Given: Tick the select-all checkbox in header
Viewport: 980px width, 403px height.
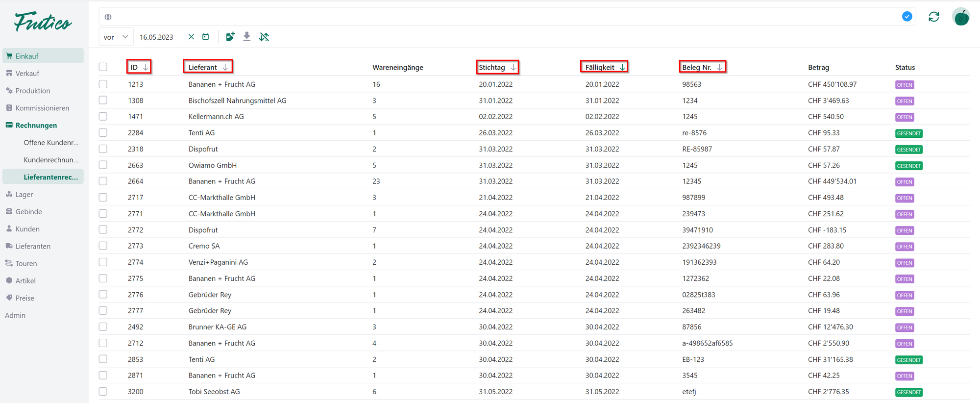Looking at the screenshot, I should coord(103,67).
